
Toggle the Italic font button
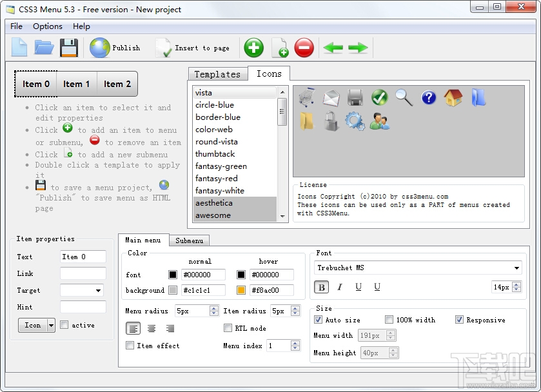click(340, 287)
